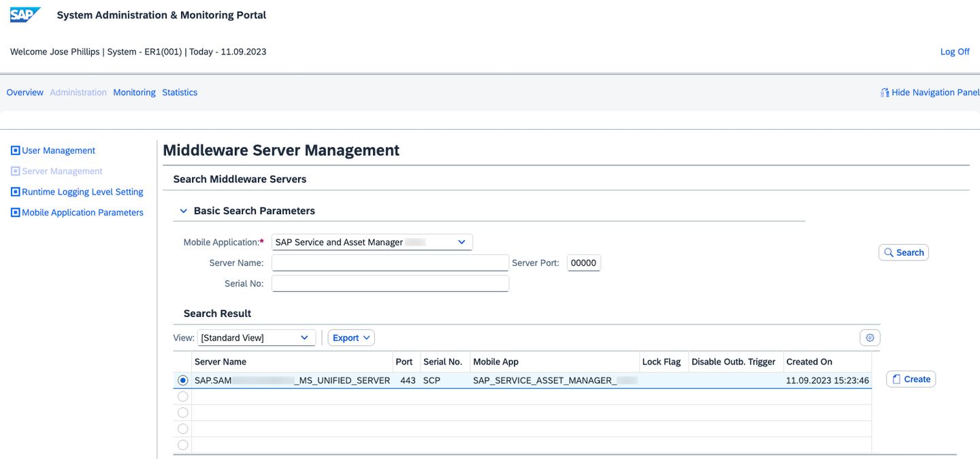Click the created date 11.09.2023 15:23:46
This screenshot has width=980, height=459.
point(828,381)
